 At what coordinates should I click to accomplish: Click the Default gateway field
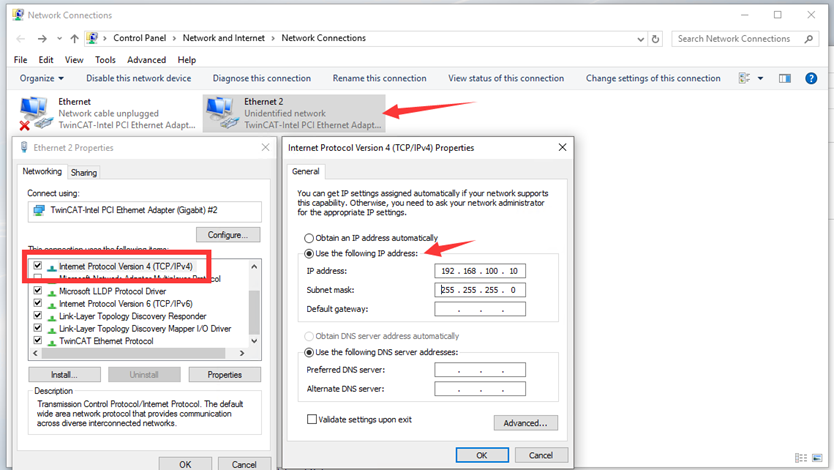pos(480,309)
